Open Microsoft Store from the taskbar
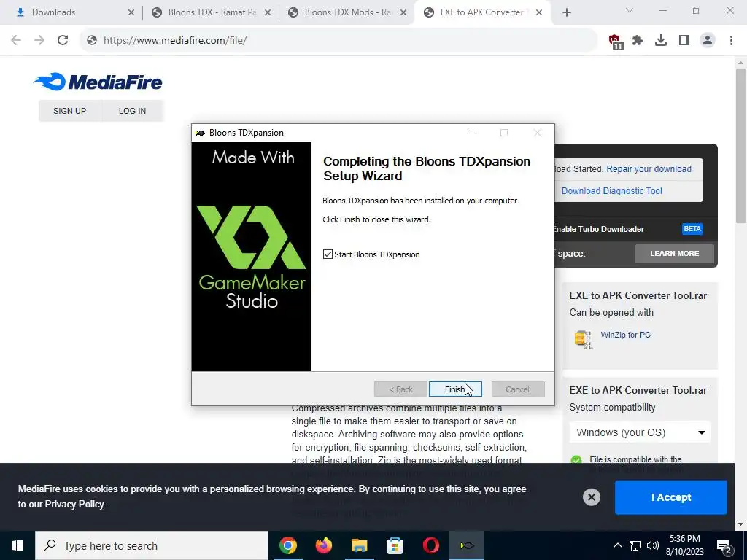747x560 pixels. [395, 545]
